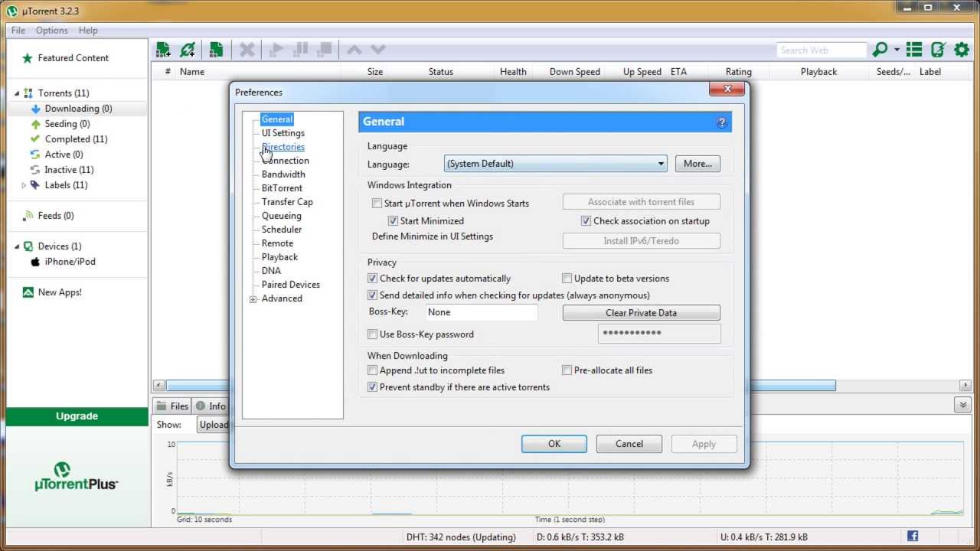
Task: Click the Stop torrent toolbar icon
Action: 325,50
